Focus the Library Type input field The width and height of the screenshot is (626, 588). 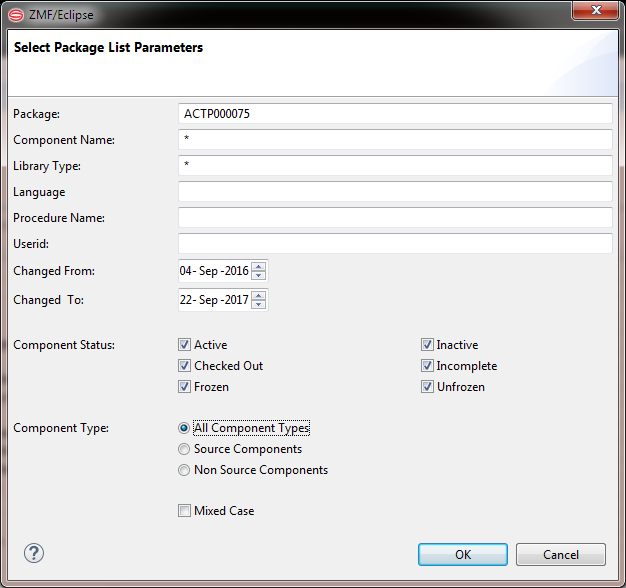click(395, 166)
